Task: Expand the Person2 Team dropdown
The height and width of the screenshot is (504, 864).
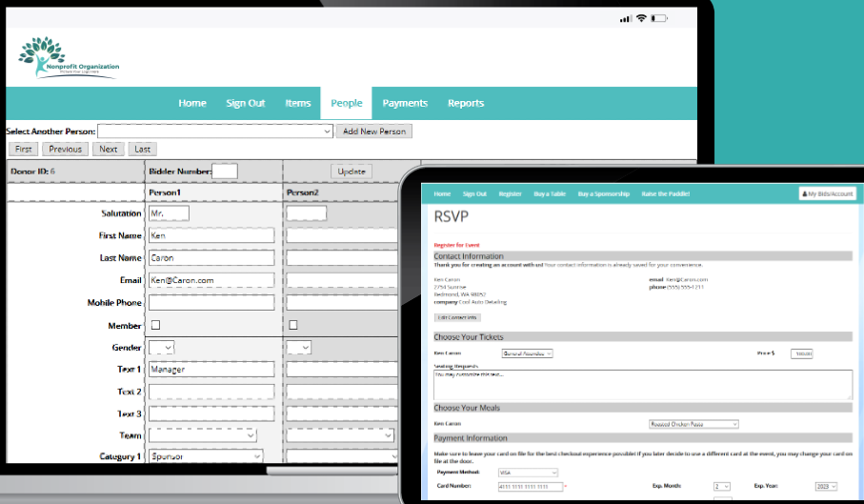Action: pyautogui.click(x=340, y=435)
